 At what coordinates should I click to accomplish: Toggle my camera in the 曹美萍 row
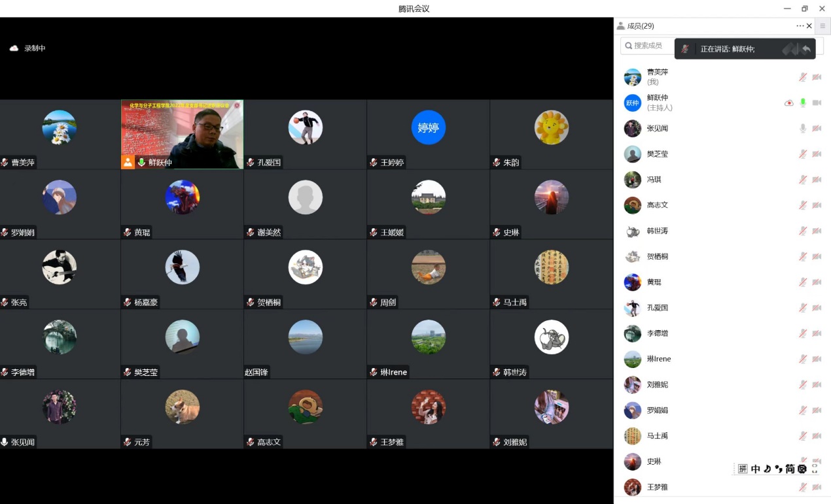pyautogui.click(x=817, y=77)
